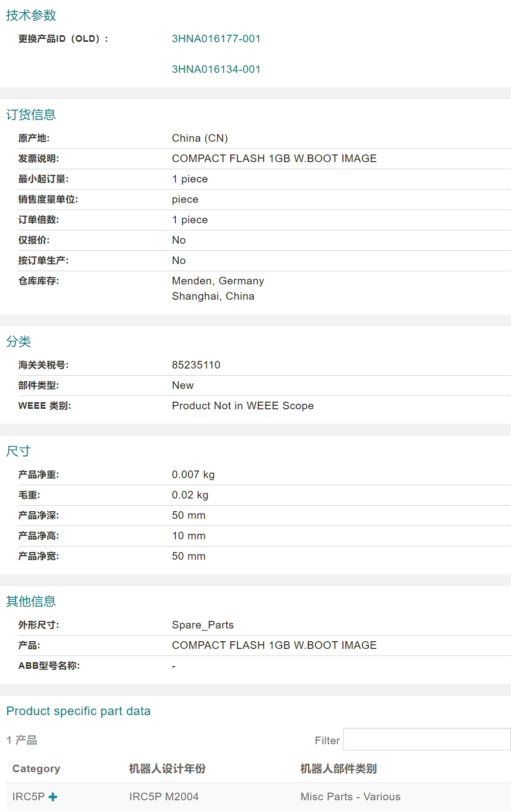
Task: Click the 技术参数 section heading
Action: tap(31, 15)
